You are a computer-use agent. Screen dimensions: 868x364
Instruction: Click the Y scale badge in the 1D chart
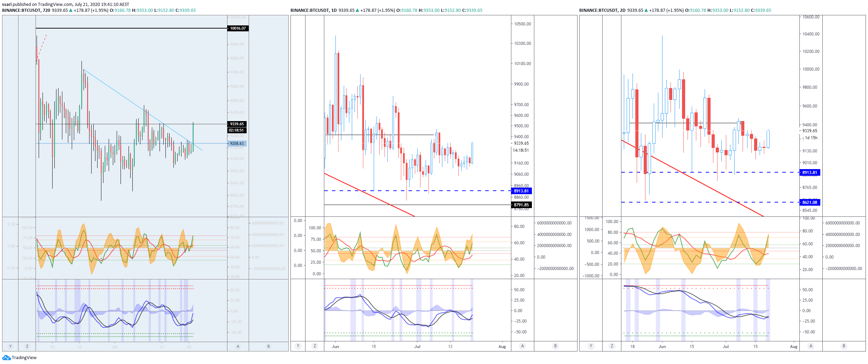[x=298, y=346]
